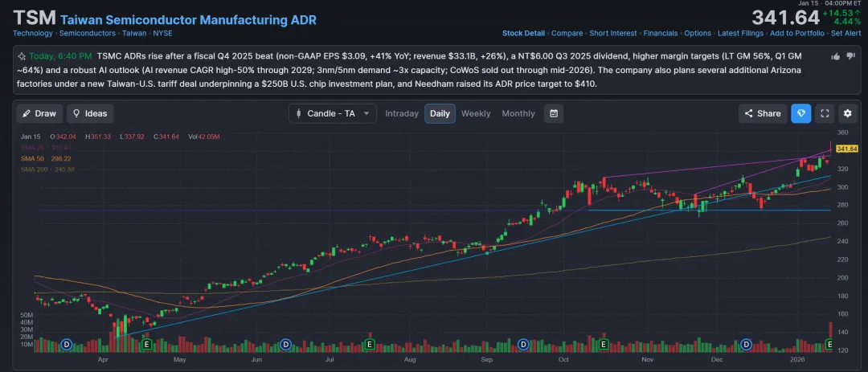
Task: Give thumbs up to news summary
Action: coord(836,56)
